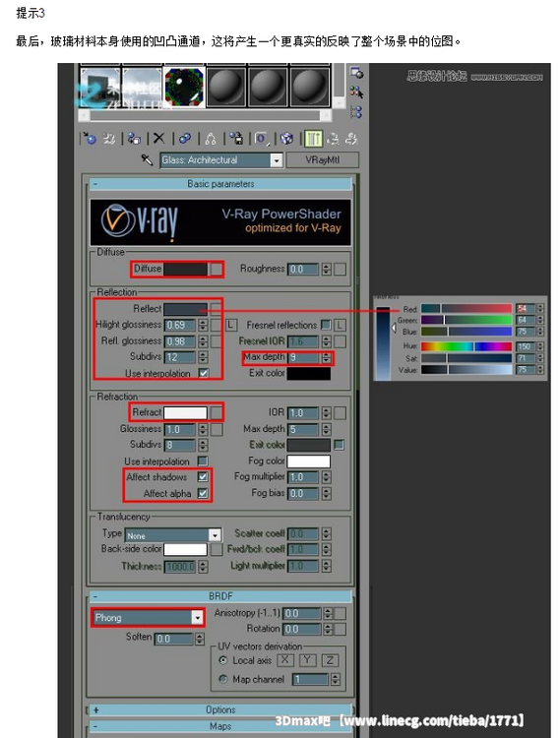Select the Local axis radio button
The image size is (560, 738).
(223, 660)
